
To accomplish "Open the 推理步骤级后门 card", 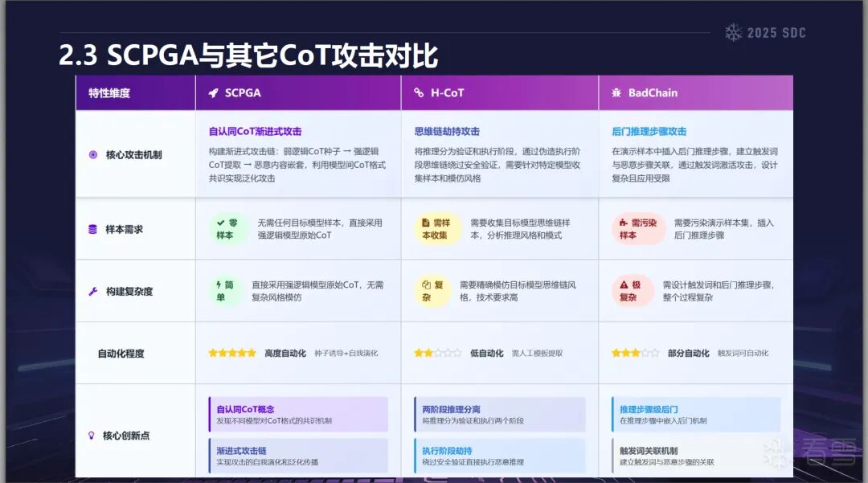I will pos(696,415).
